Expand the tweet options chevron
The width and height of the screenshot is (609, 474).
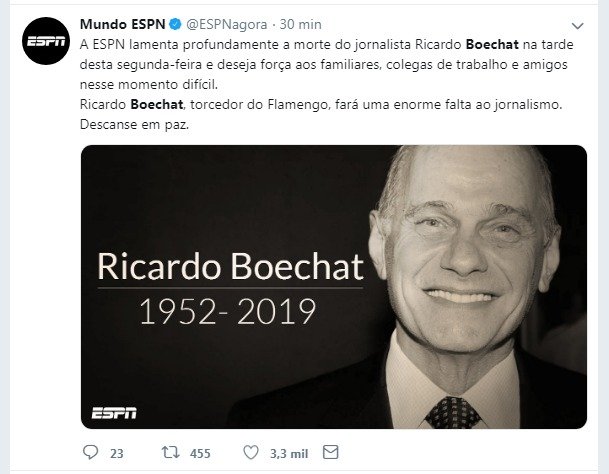[578, 26]
